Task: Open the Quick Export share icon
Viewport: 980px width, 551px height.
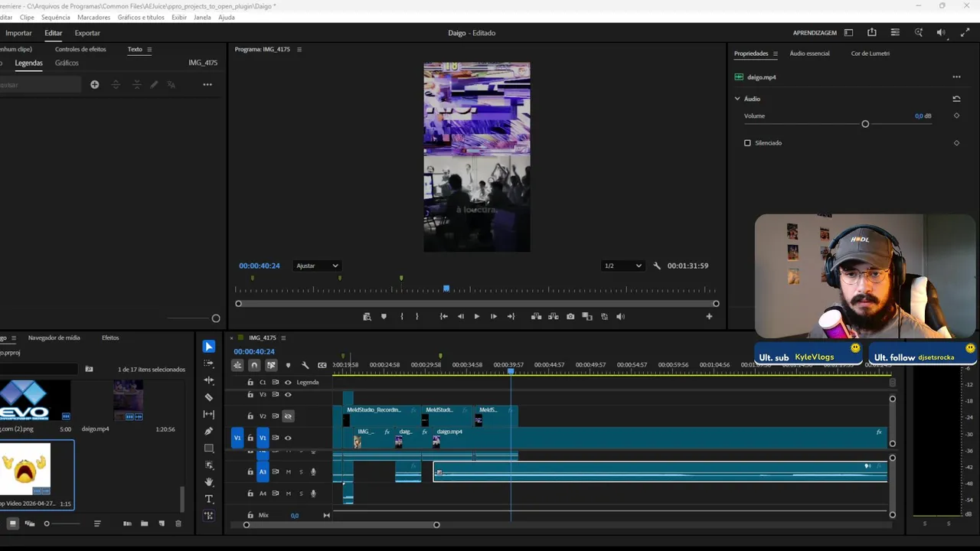Action: tap(871, 33)
